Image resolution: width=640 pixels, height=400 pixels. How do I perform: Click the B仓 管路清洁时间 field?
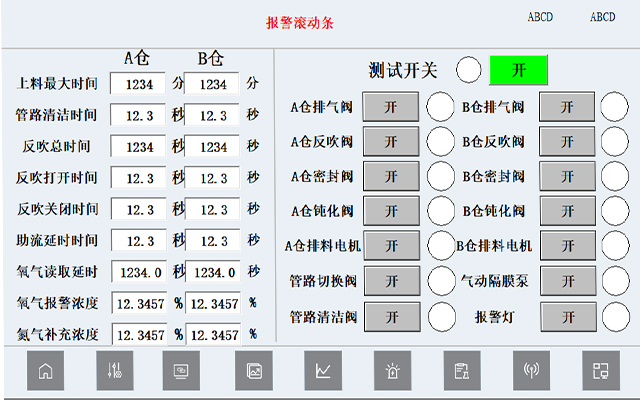tap(213, 116)
